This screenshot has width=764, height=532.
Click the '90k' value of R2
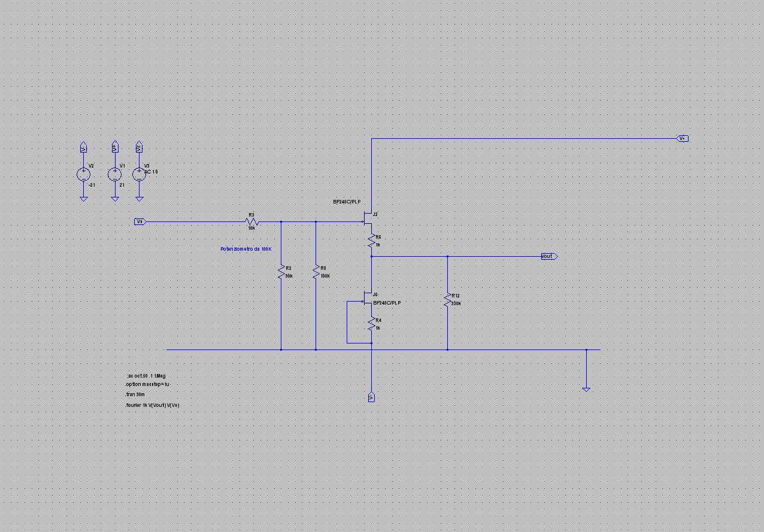[x=289, y=276]
